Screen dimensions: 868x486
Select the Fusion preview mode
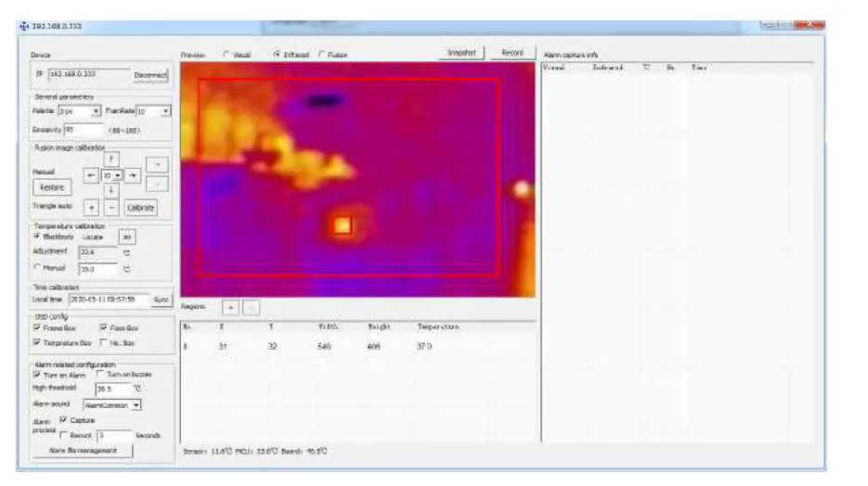(322, 54)
